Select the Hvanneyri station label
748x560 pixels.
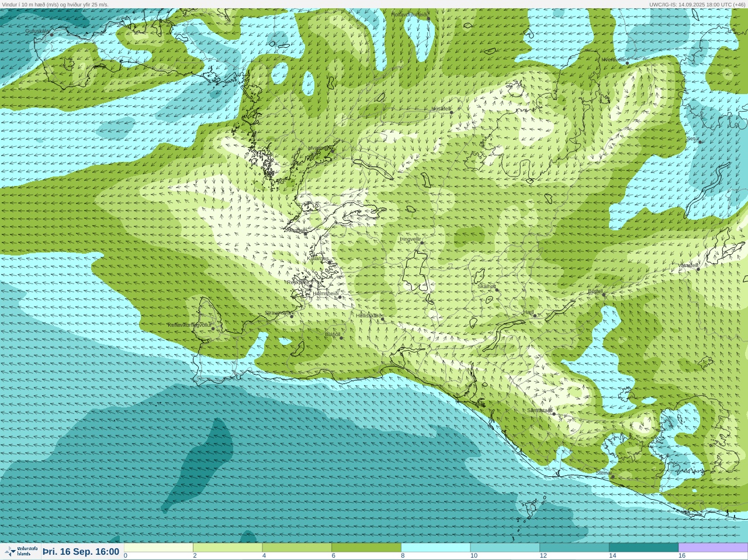(320, 148)
